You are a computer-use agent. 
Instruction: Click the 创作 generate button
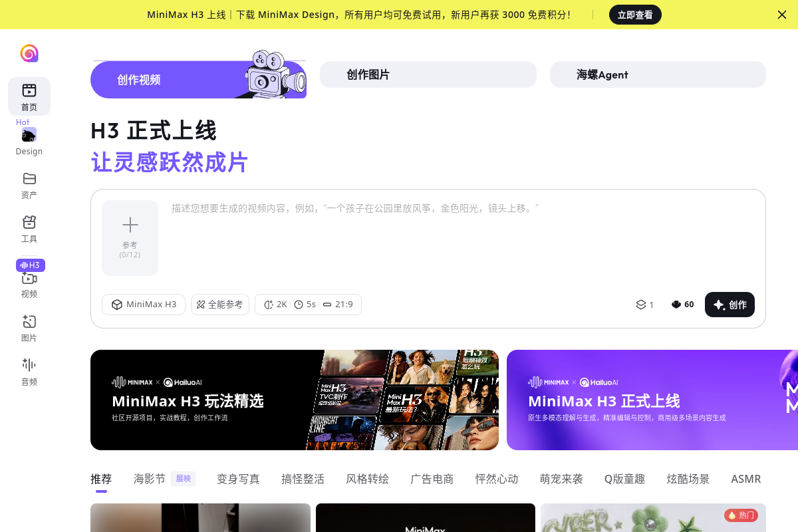[730, 305]
